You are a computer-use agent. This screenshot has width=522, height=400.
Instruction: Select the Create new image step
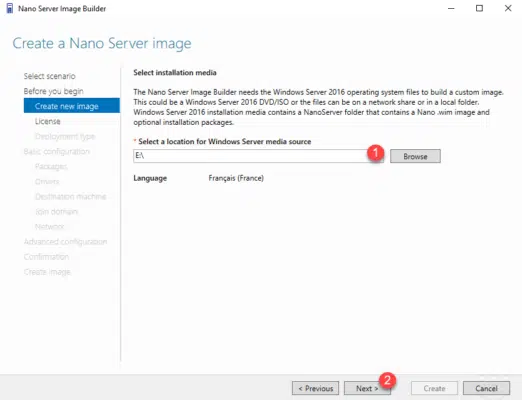coord(72,106)
